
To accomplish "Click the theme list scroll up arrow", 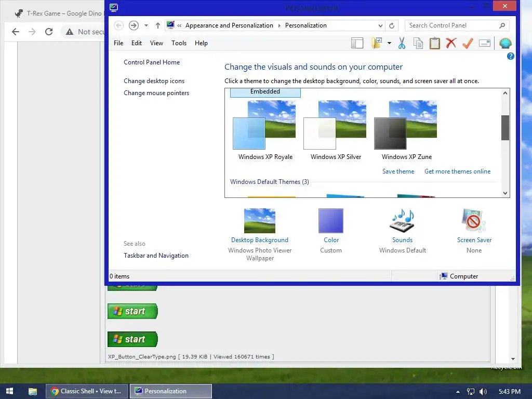I will (505, 93).
